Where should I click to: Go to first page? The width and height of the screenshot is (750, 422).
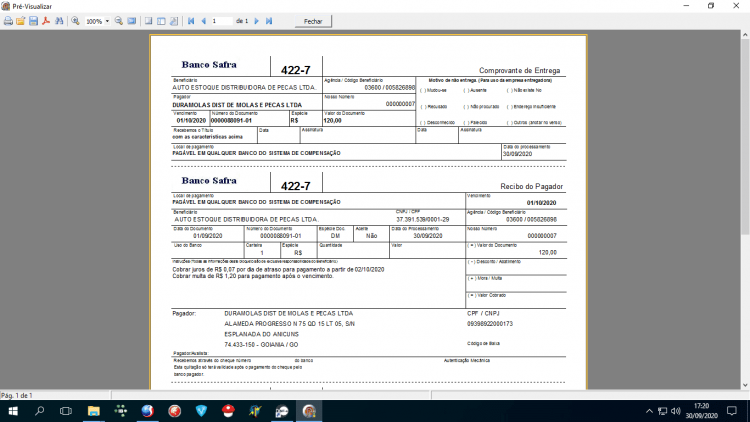191,21
